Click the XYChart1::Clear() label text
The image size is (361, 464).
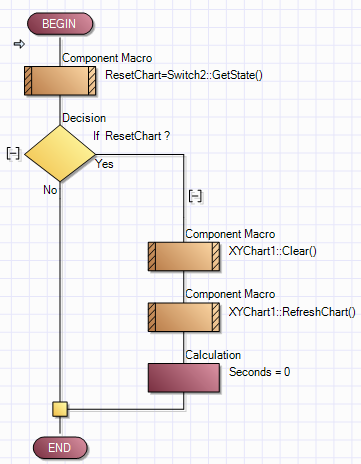(273, 251)
